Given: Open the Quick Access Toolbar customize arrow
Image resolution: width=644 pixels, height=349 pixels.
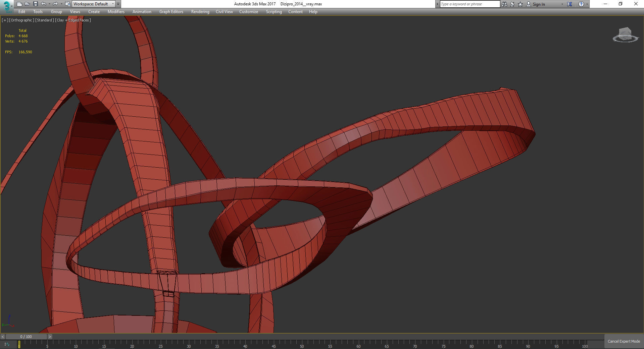Looking at the screenshot, I should [118, 4].
